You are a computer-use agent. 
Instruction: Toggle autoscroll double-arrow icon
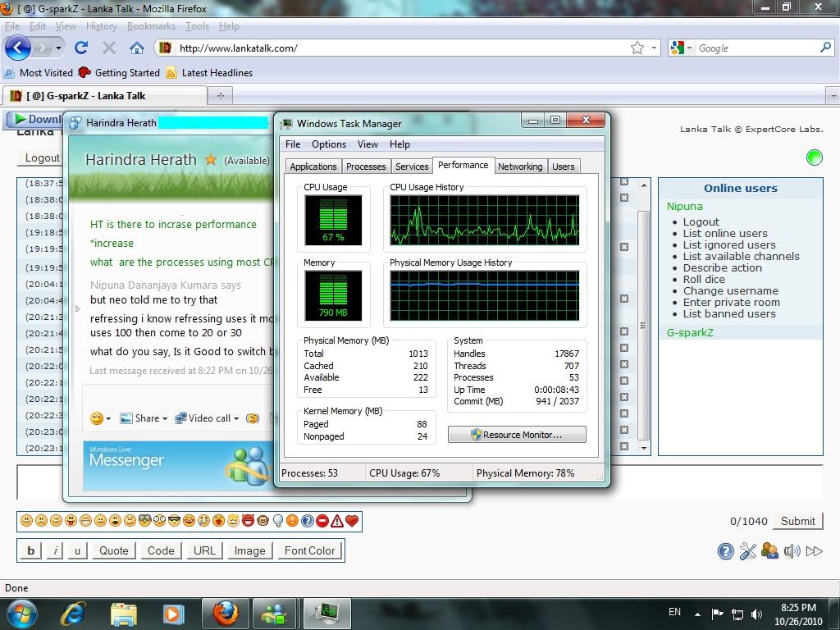coord(814,551)
